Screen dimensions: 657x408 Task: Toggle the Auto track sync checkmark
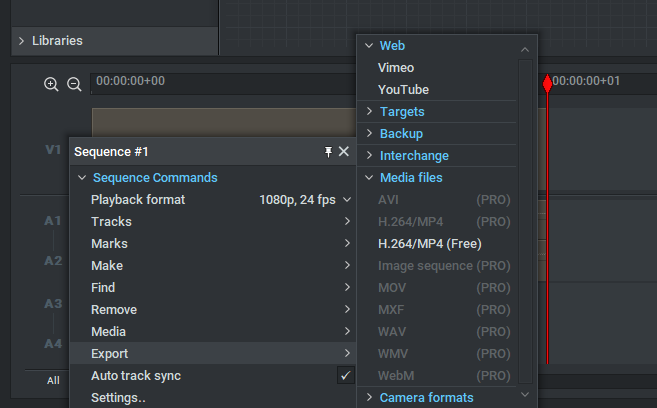[345, 376]
